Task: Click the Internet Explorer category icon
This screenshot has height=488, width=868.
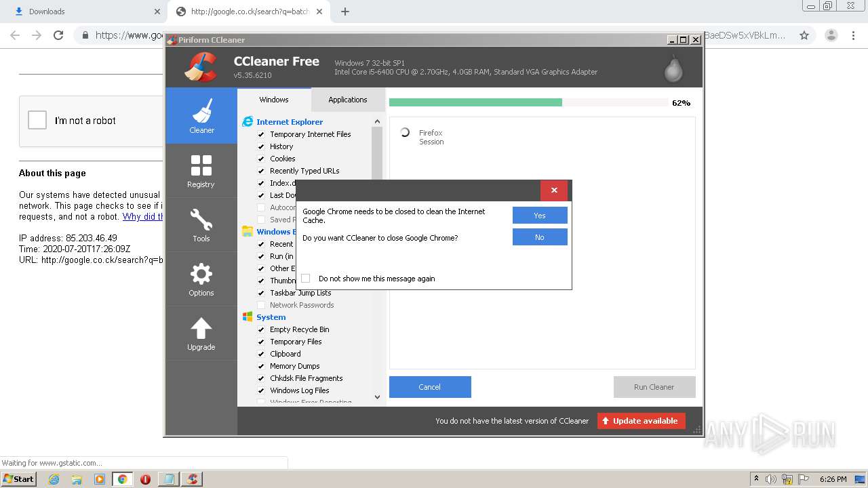Action: tap(248, 122)
